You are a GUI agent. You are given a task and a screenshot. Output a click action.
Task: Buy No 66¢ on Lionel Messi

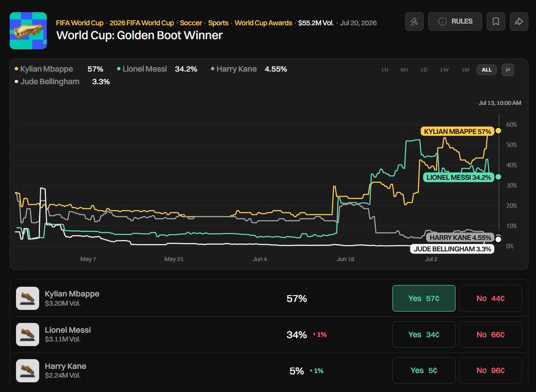pos(490,334)
